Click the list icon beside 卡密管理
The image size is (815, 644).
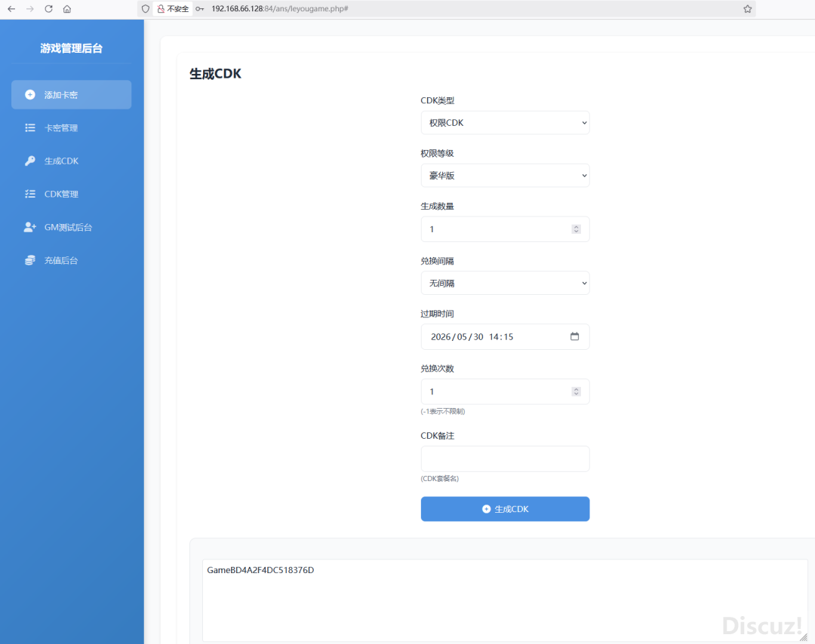[x=30, y=128]
